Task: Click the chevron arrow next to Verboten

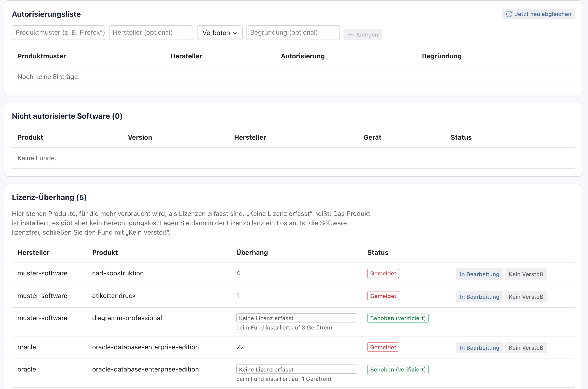Action: [x=235, y=33]
